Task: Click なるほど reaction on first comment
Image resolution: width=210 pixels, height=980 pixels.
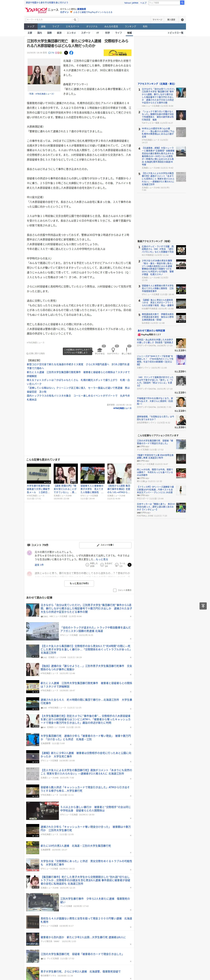Action: (x=106, y=565)
